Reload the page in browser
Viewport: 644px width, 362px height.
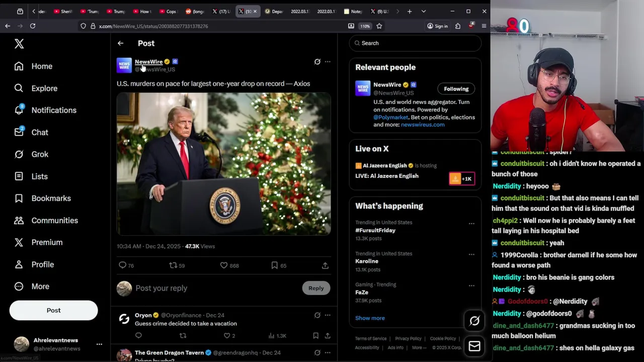(x=33, y=26)
